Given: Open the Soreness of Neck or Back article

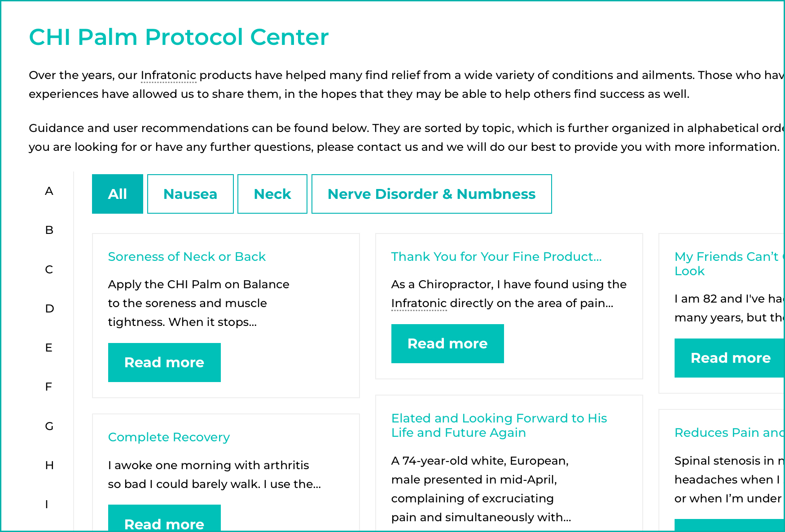Looking at the screenshot, I should click(x=187, y=256).
